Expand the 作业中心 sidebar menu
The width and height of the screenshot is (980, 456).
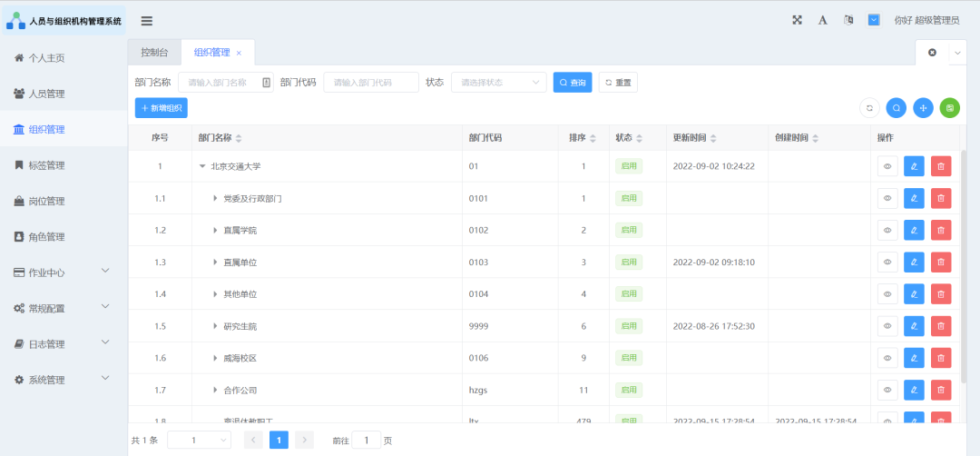(x=63, y=273)
